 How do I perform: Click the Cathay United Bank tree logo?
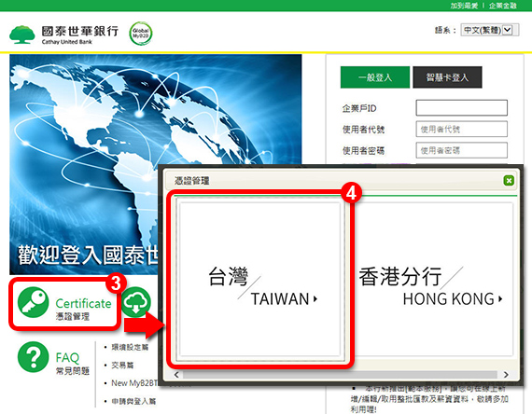pyautogui.click(x=22, y=34)
